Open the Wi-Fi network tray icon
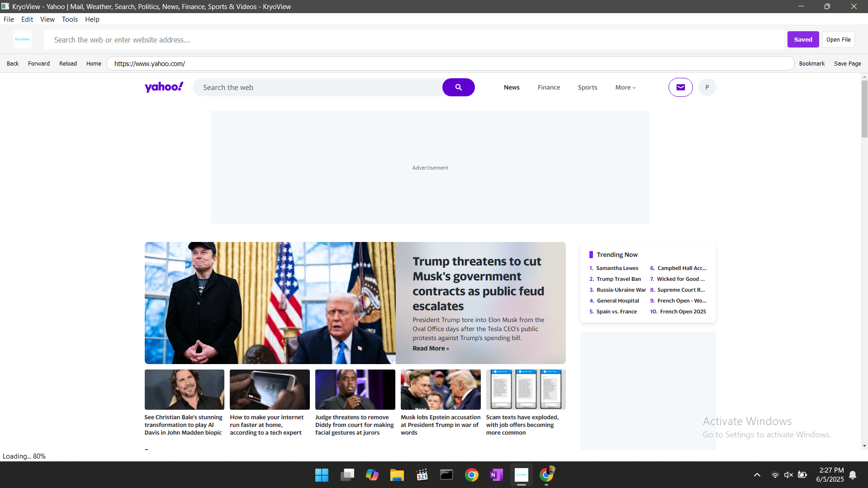This screenshot has height=488, width=868. [775, 475]
